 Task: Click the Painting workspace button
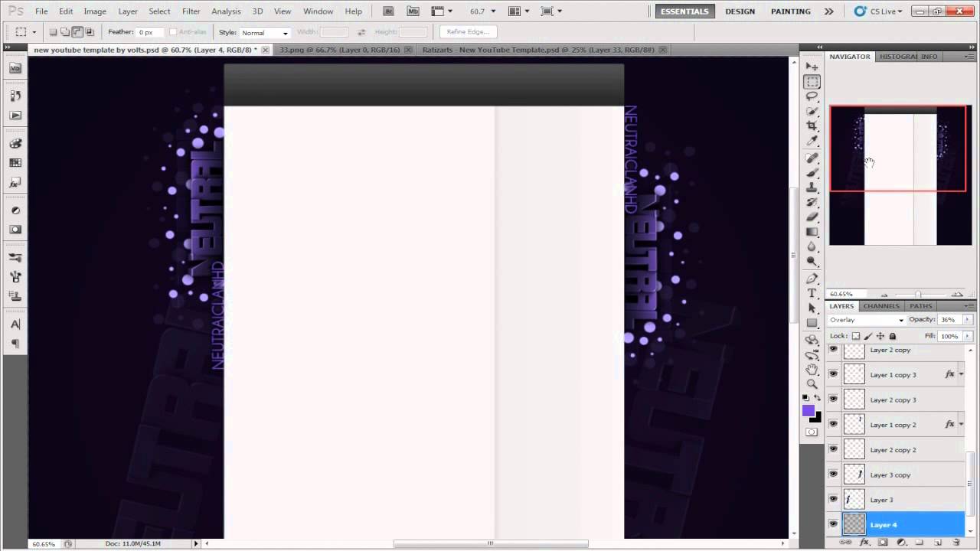click(791, 11)
